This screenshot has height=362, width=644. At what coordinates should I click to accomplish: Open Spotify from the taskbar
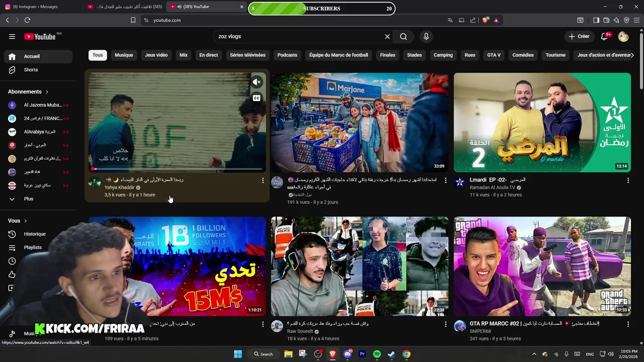coord(377,354)
